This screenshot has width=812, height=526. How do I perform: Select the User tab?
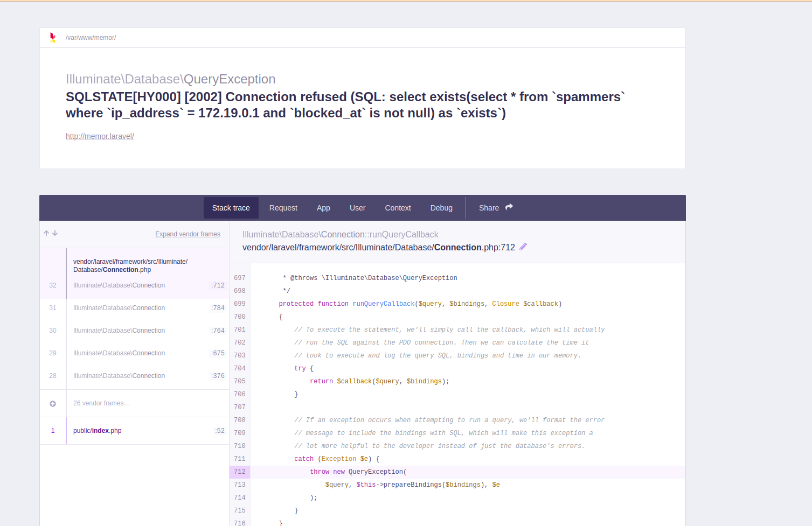357,208
